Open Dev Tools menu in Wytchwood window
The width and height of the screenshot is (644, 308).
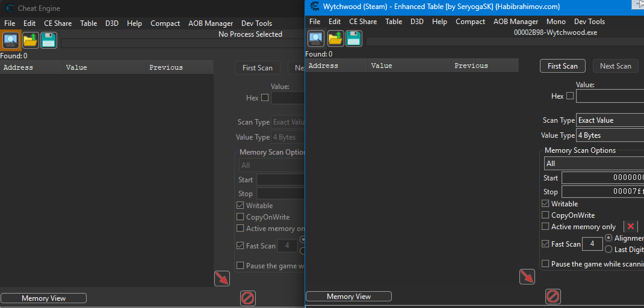(589, 22)
